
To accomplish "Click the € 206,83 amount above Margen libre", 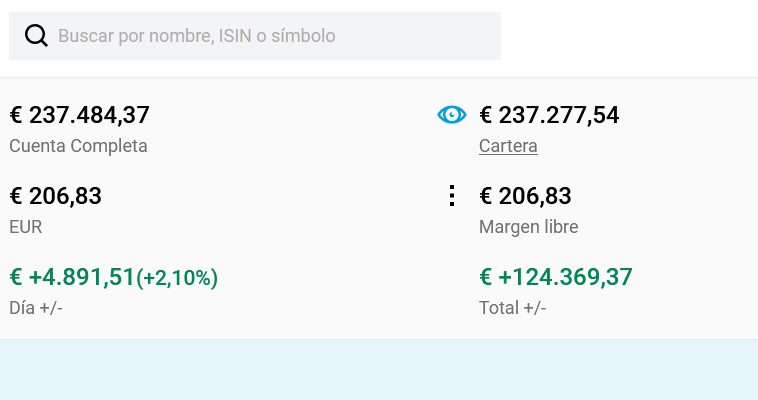I will [525, 196].
